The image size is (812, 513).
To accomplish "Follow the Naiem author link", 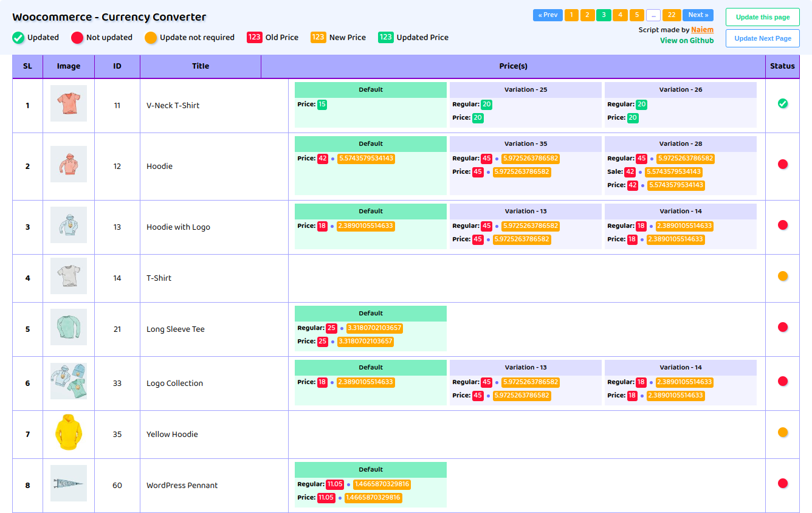I will point(703,29).
